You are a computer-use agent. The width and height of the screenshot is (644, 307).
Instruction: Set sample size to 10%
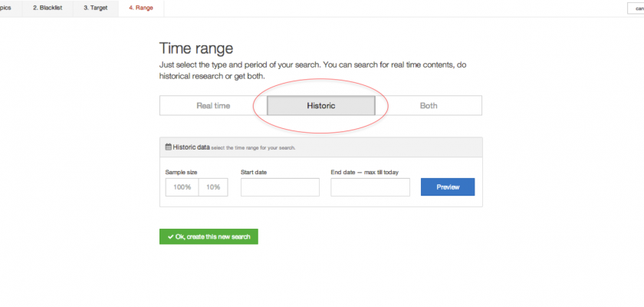pos(213,187)
